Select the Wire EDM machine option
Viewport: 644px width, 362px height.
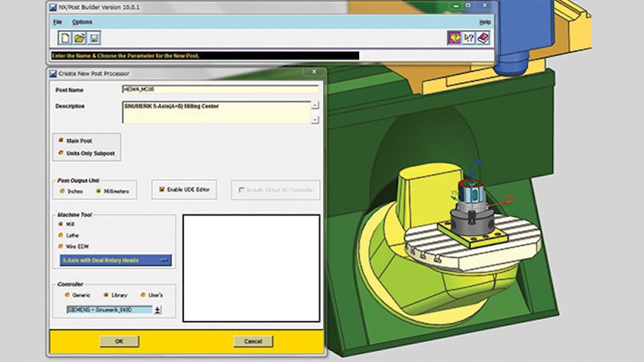coord(61,246)
